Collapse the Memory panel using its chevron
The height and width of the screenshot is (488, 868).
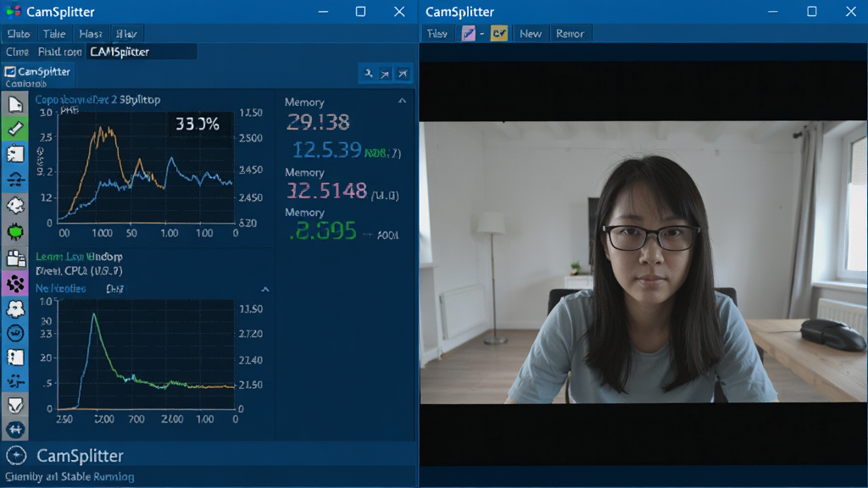[403, 101]
